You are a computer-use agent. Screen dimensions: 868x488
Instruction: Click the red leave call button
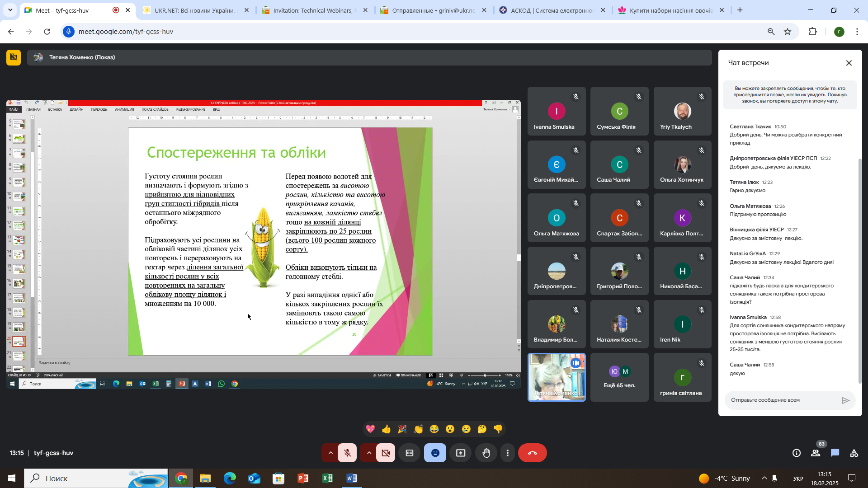tap(532, 453)
